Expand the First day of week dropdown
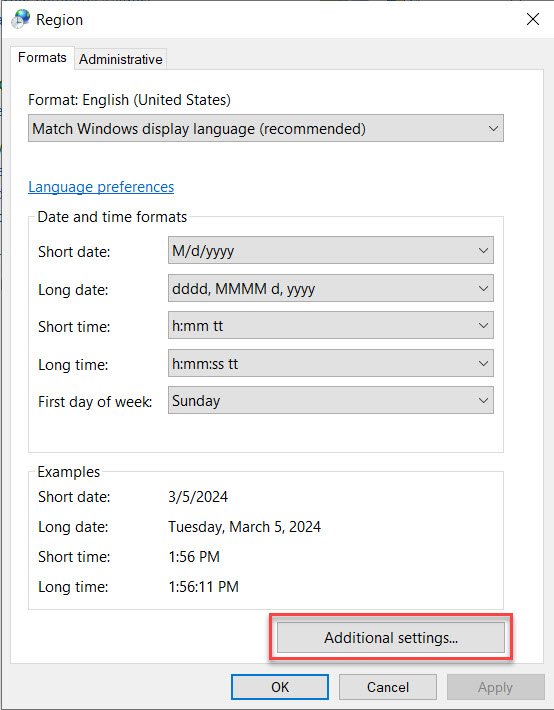 click(331, 401)
